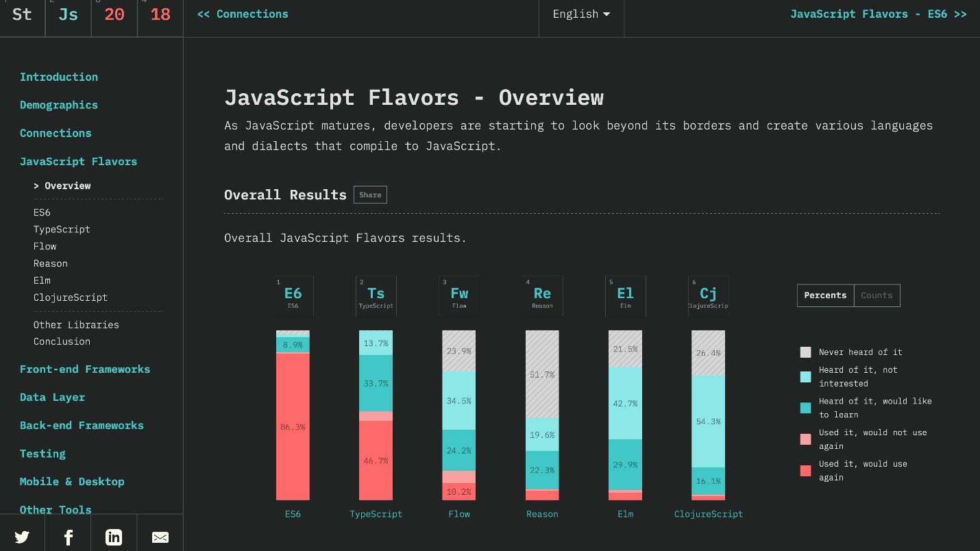The image size is (980, 551).
Task: Open the English language dropdown
Action: pyautogui.click(x=581, y=14)
